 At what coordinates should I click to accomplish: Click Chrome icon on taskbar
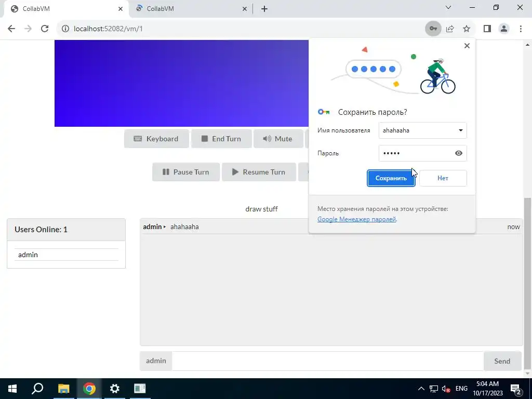89,389
